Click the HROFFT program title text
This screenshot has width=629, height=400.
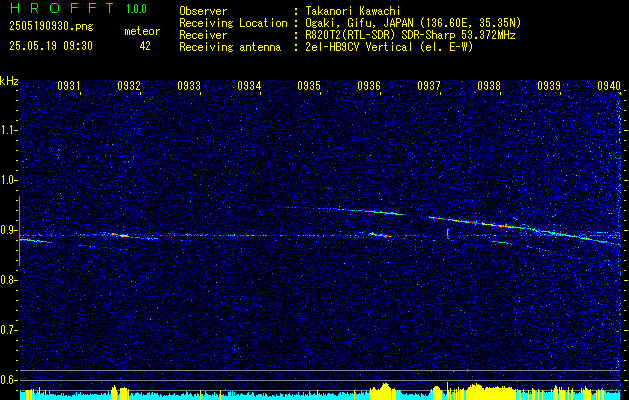click(62, 8)
